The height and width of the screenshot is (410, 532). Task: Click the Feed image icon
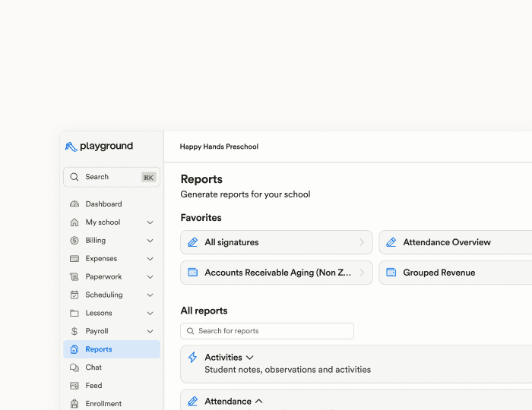click(x=74, y=386)
